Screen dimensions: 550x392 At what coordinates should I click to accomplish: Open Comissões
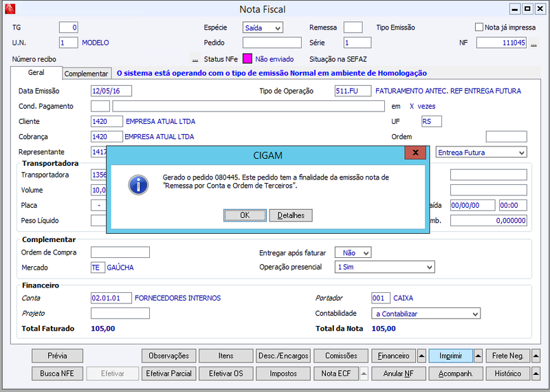coord(341,356)
